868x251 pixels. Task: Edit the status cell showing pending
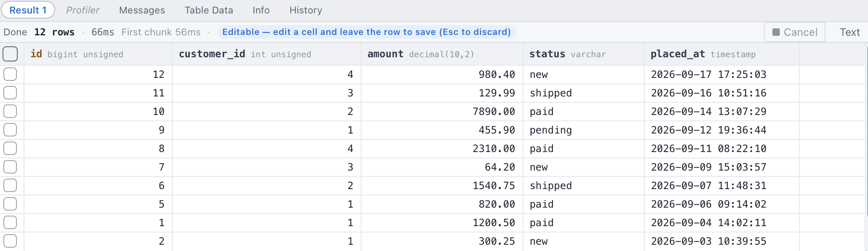coord(583,130)
